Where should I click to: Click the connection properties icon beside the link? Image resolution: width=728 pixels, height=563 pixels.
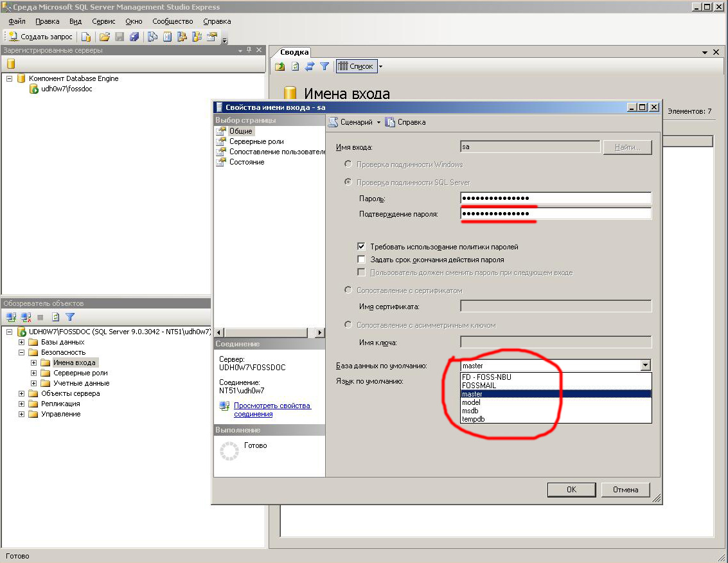tap(225, 406)
